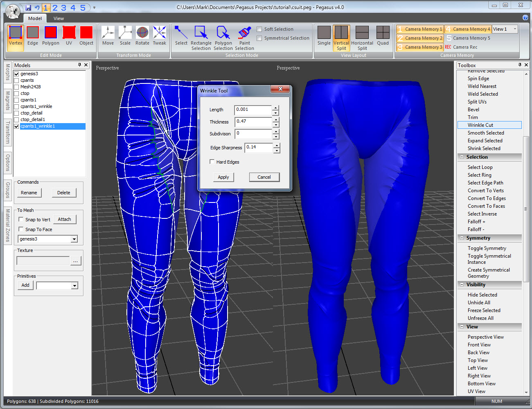The width and height of the screenshot is (532, 409).
Task: Switch to Edge edit mode
Action: coord(33,36)
